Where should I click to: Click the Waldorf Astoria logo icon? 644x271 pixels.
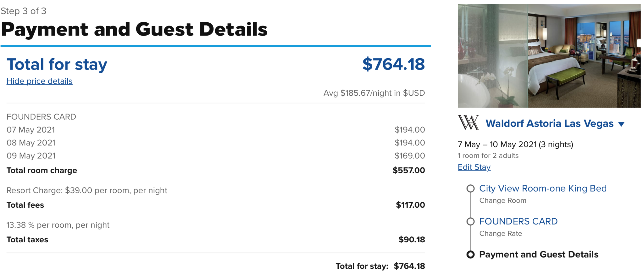[x=468, y=123]
